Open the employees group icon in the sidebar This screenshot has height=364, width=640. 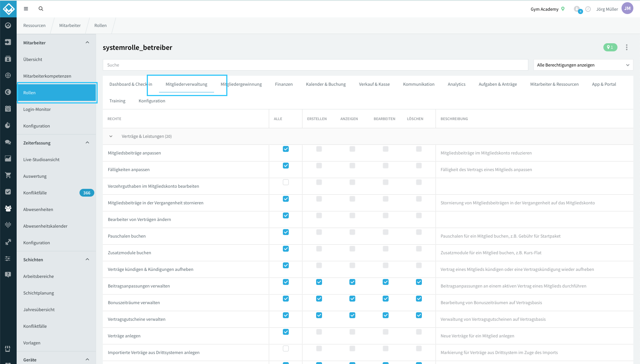[x=8, y=208]
